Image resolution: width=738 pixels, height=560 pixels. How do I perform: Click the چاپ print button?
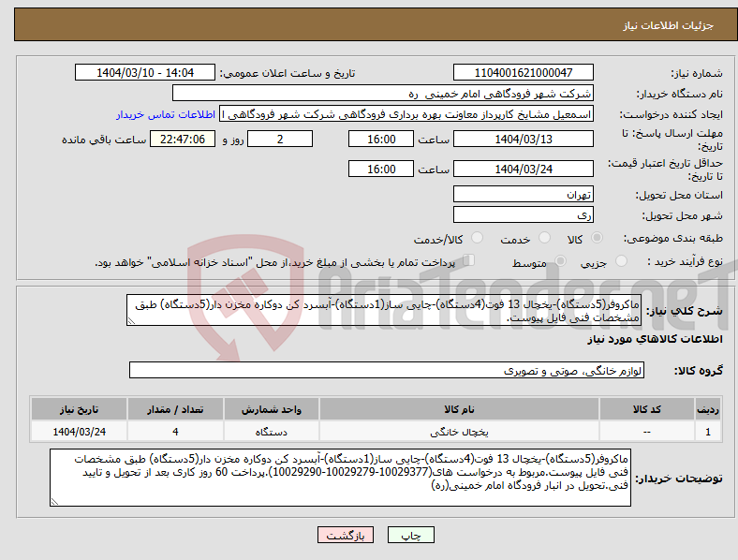click(411, 535)
